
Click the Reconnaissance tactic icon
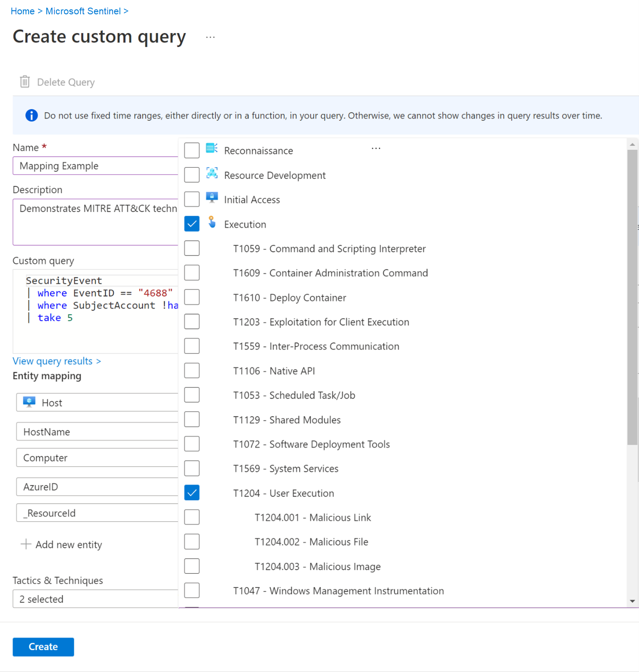coord(212,149)
